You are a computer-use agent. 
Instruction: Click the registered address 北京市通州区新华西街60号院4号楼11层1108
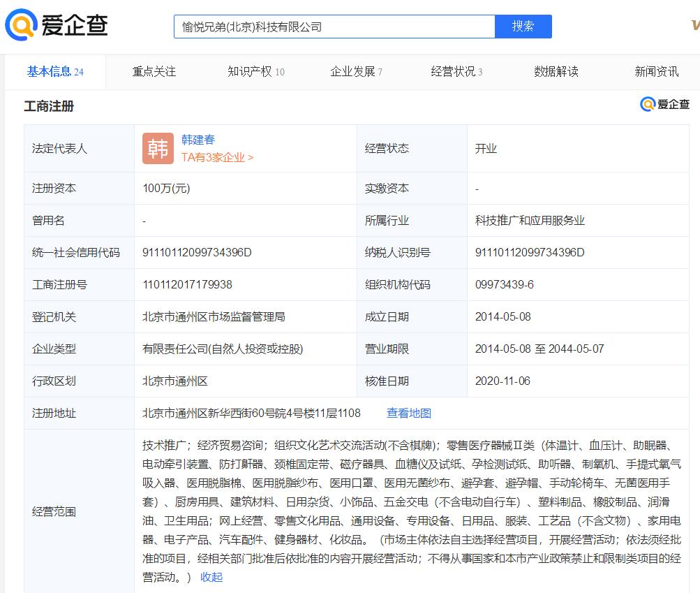[x=251, y=413]
